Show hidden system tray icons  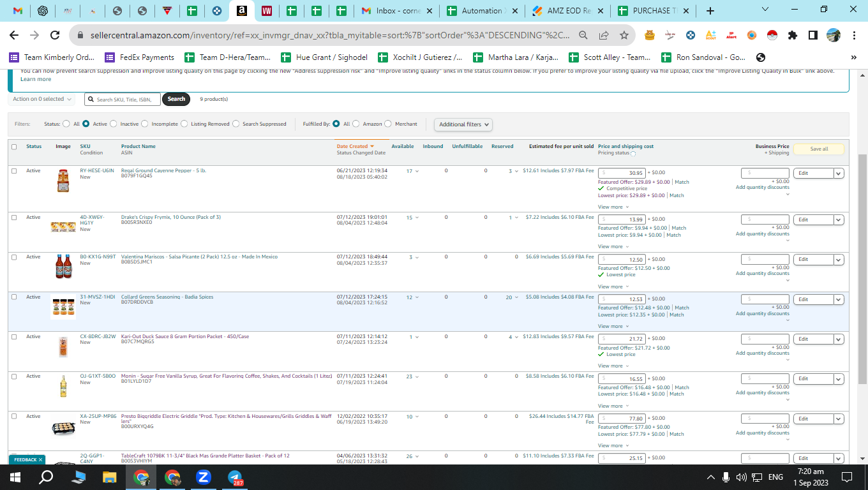711,477
